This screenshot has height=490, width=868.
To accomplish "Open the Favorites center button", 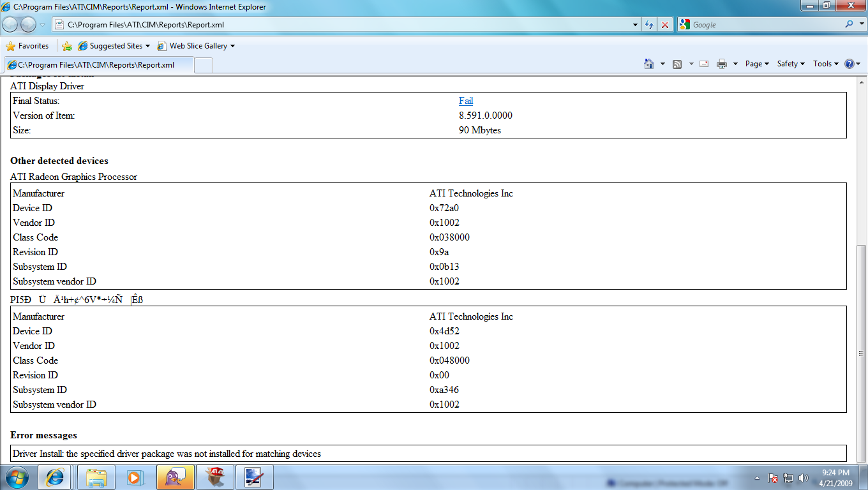I will 27,46.
